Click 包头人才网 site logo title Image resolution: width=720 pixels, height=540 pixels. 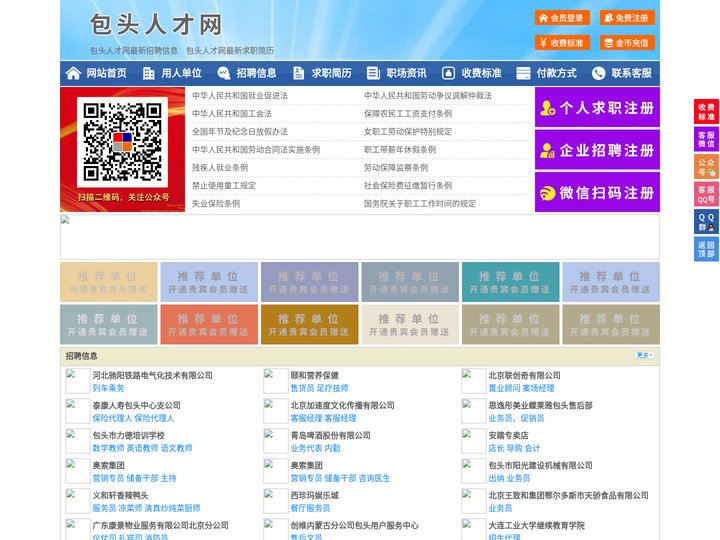[156, 24]
